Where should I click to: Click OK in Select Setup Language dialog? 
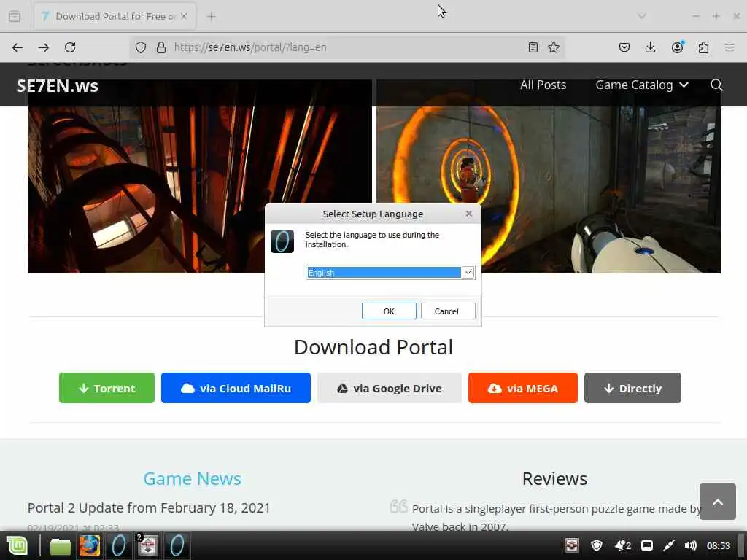tap(389, 311)
